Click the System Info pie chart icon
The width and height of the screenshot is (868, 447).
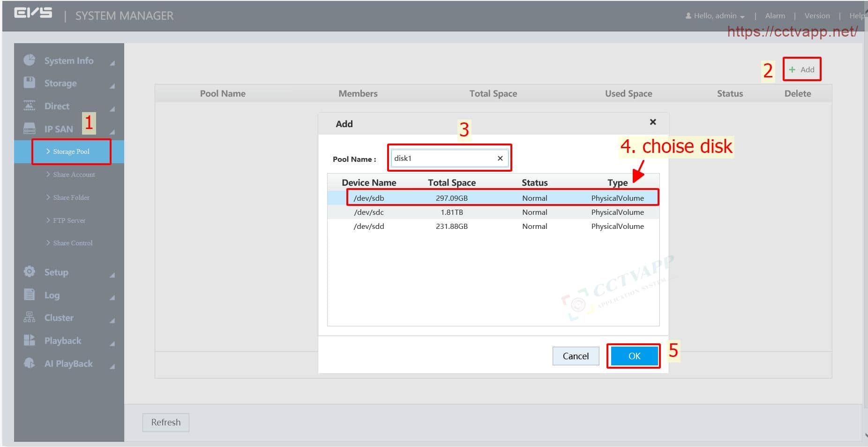pos(29,60)
